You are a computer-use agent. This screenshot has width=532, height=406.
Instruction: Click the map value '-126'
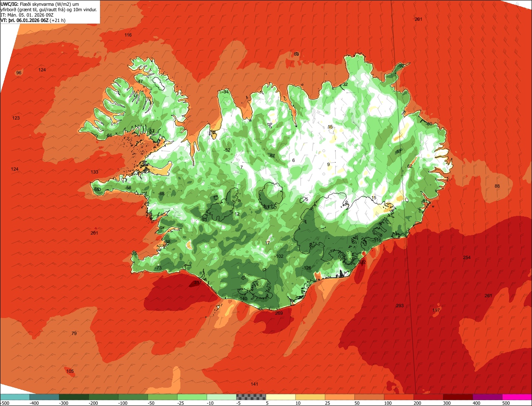click(307, 268)
